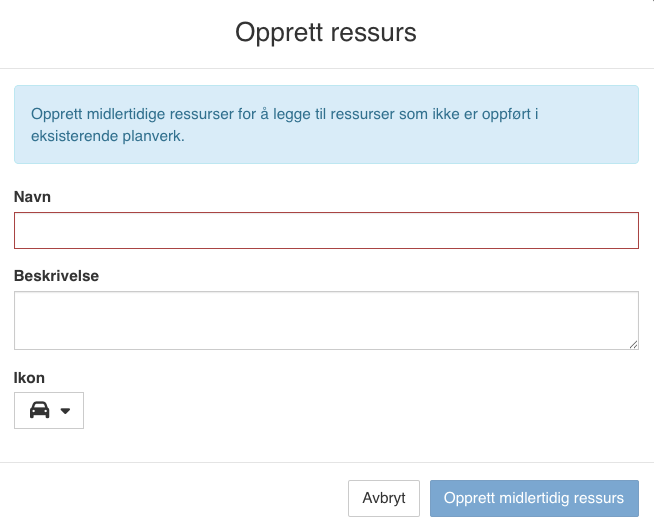Click the Navn field label

32,197
